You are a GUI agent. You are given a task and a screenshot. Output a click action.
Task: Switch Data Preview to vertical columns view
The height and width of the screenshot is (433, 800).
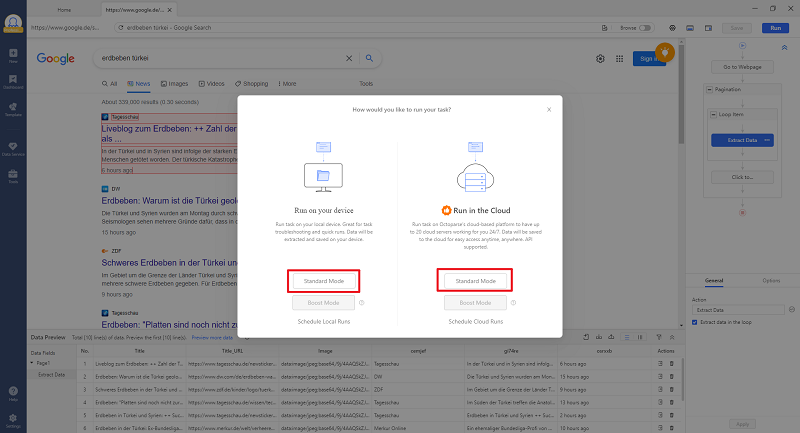(x=640, y=337)
